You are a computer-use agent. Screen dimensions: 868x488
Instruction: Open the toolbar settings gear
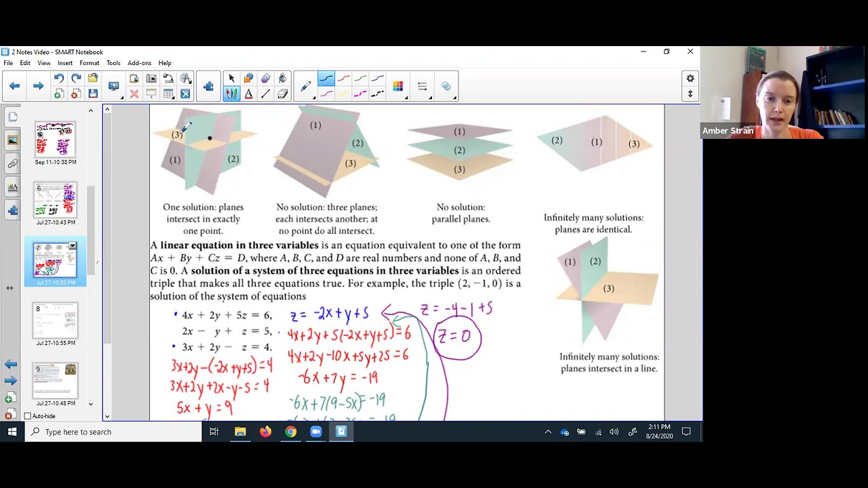[x=690, y=79]
